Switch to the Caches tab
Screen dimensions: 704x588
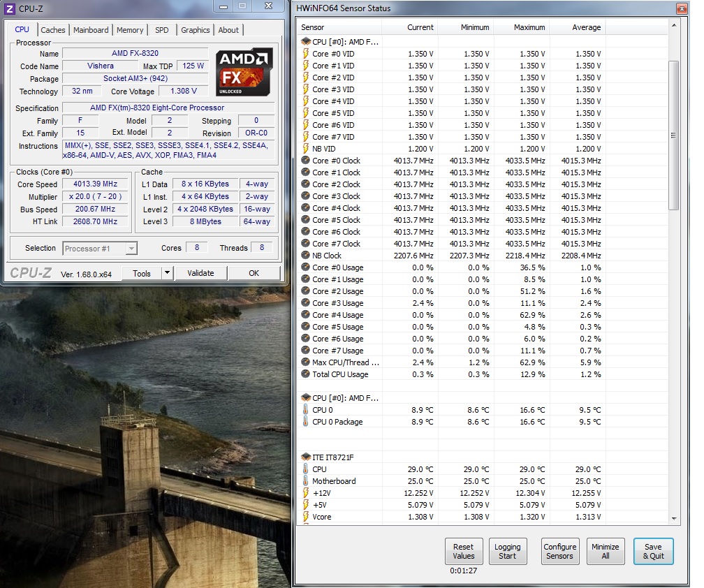pos(52,30)
